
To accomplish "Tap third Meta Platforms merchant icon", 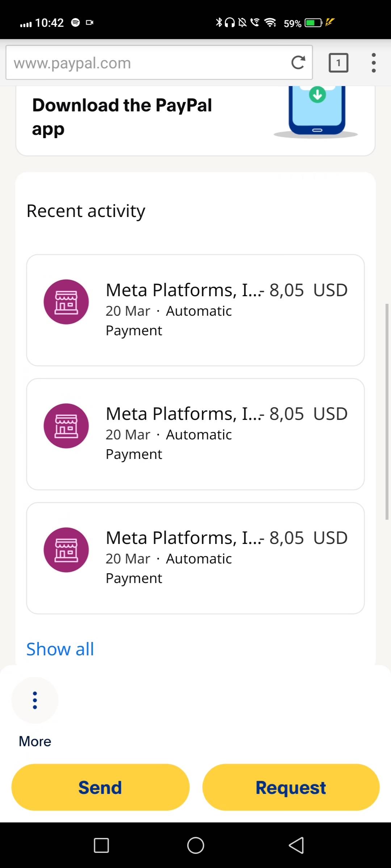I will click(x=66, y=550).
